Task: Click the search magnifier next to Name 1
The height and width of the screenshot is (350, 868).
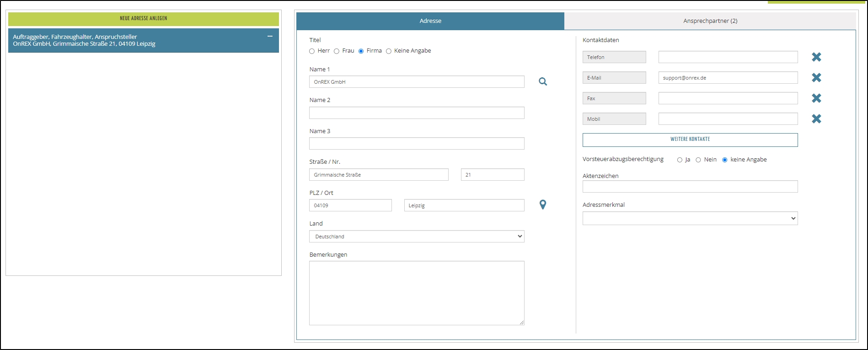Action: (x=542, y=81)
